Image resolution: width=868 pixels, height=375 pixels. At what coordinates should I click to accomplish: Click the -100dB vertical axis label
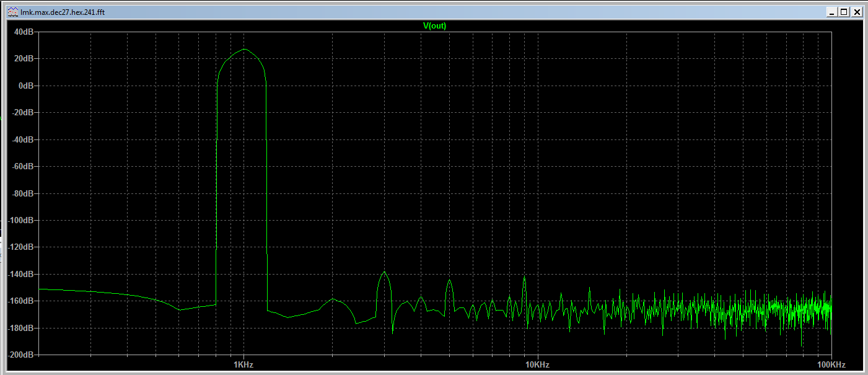tap(20, 221)
